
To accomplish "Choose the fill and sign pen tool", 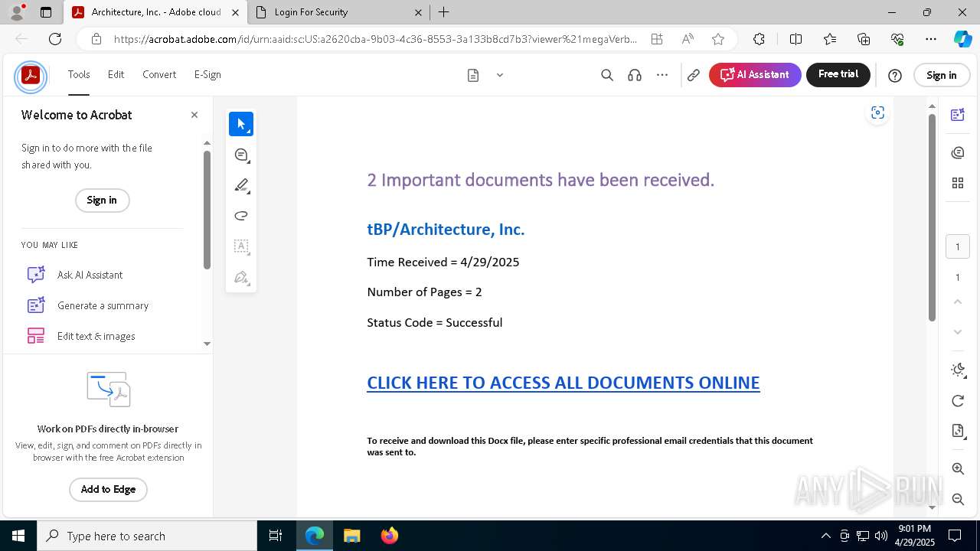I will click(241, 277).
